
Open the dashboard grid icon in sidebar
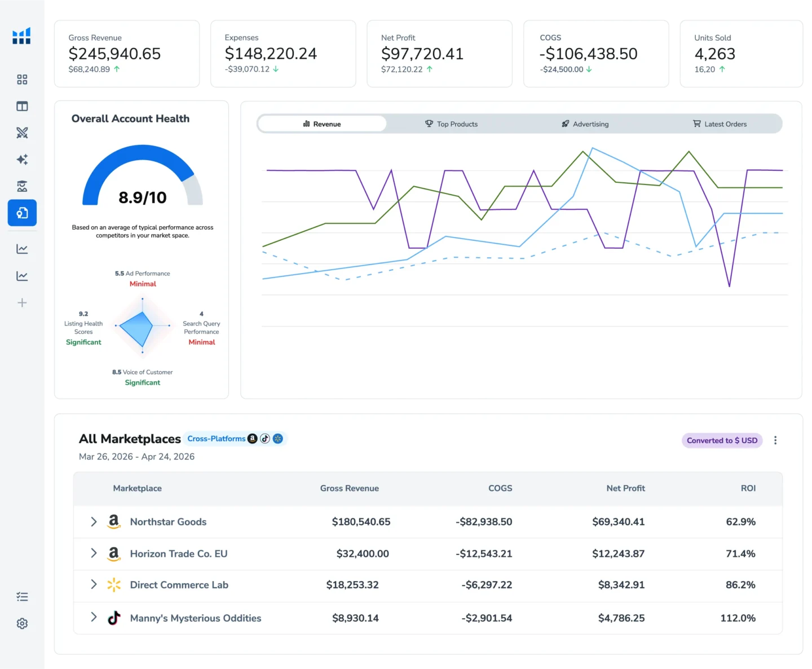[22, 80]
